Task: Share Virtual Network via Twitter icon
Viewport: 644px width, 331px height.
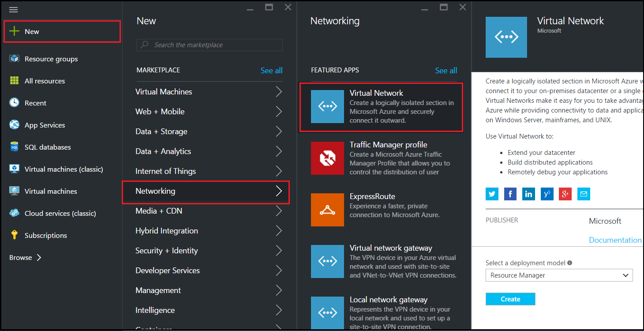Action: (492, 194)
